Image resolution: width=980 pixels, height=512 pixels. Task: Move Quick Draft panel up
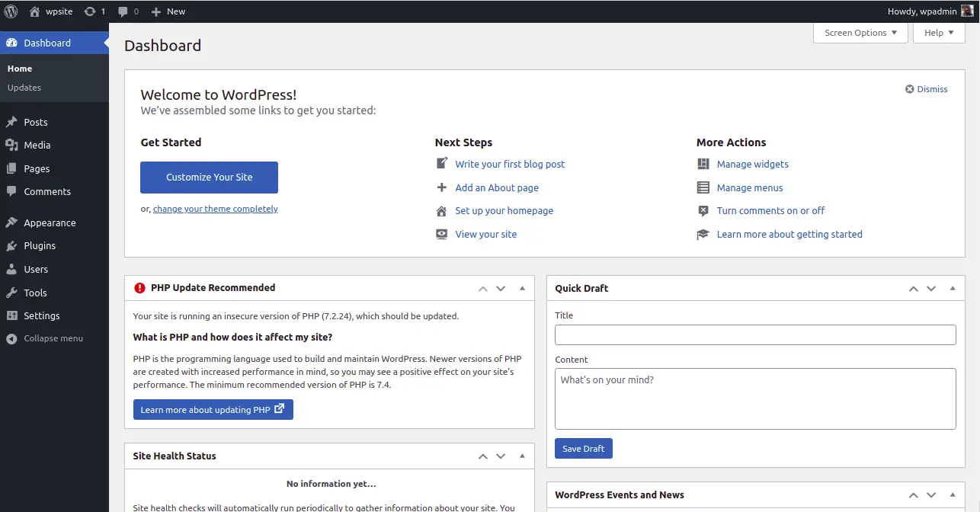pos(913,289)
